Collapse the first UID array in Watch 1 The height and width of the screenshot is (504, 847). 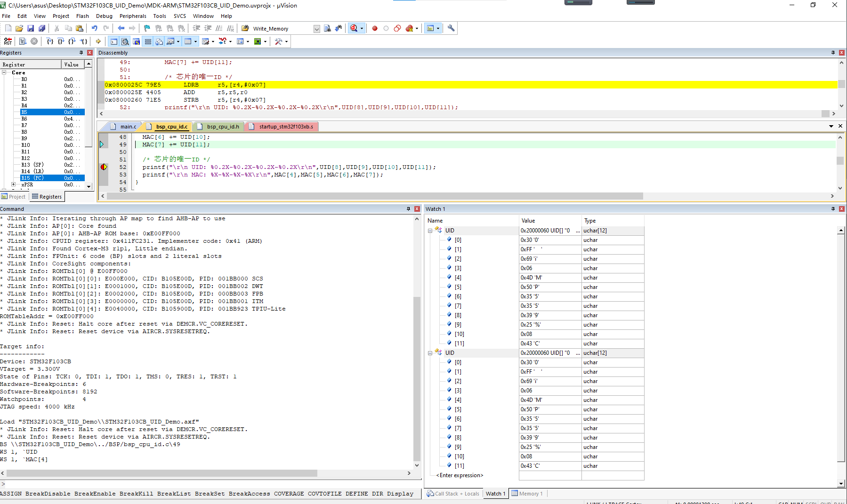point(430,230)
